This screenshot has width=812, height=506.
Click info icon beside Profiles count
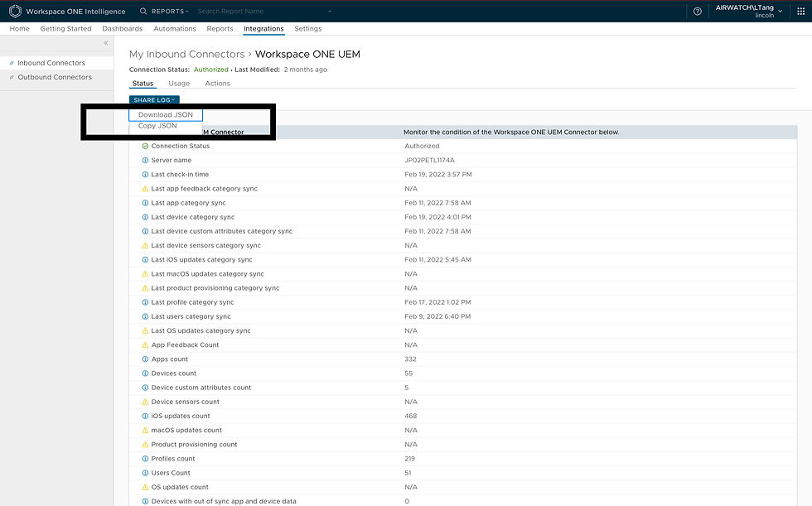tap(145, 459)
